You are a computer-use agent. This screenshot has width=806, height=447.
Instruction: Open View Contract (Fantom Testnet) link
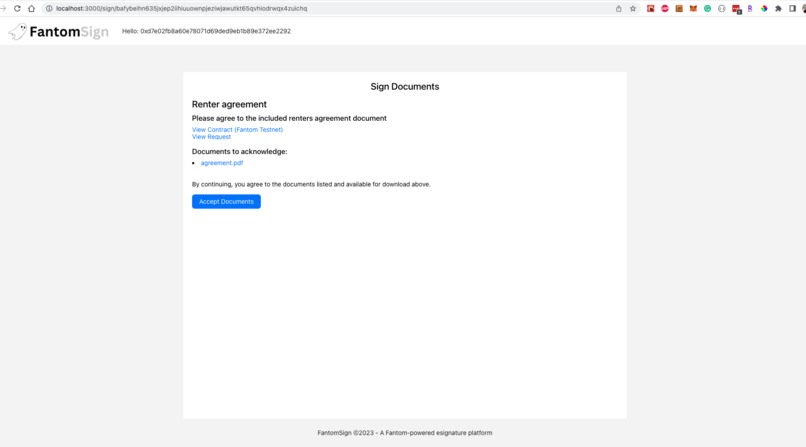(x=237, y=129)
